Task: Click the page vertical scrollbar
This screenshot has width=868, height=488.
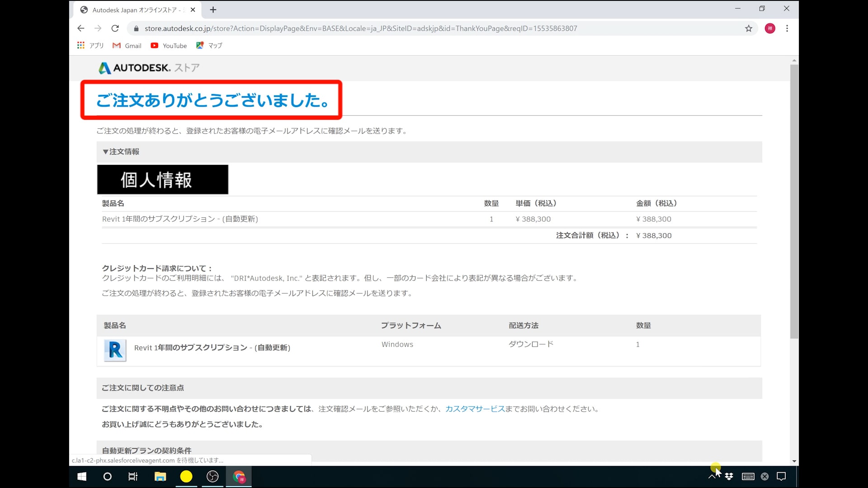Action: (794, 201)
